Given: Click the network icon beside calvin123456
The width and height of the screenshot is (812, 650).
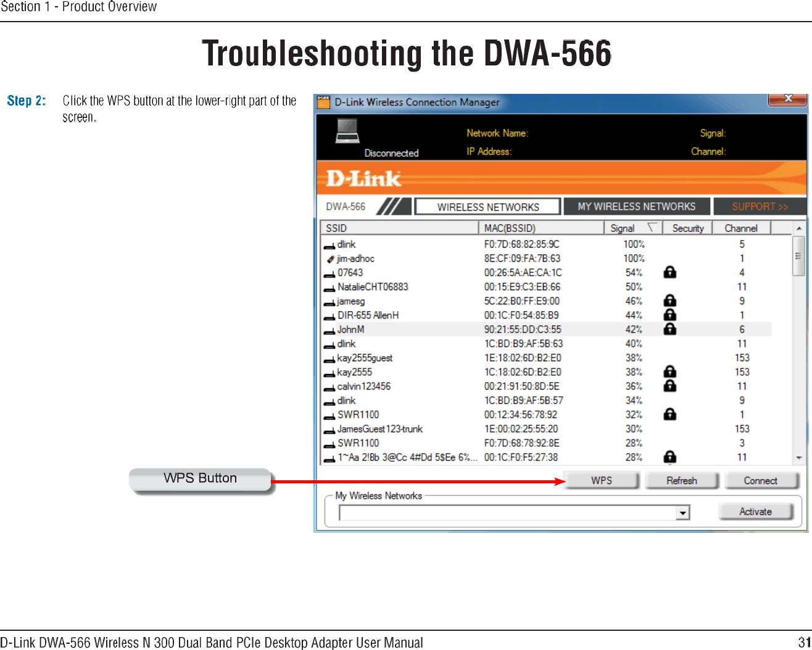Looking at the screenshot, I should coord(330,387).
